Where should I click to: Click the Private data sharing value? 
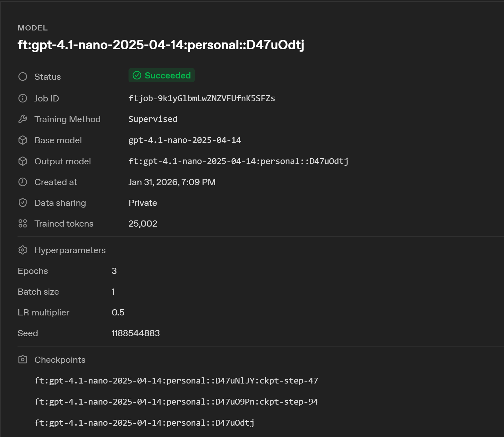[x=143, y=203]
